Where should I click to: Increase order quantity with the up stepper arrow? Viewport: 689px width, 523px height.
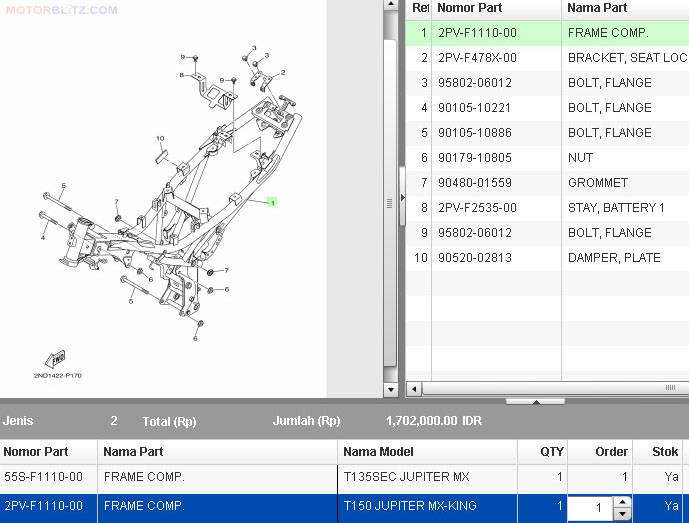621,501
